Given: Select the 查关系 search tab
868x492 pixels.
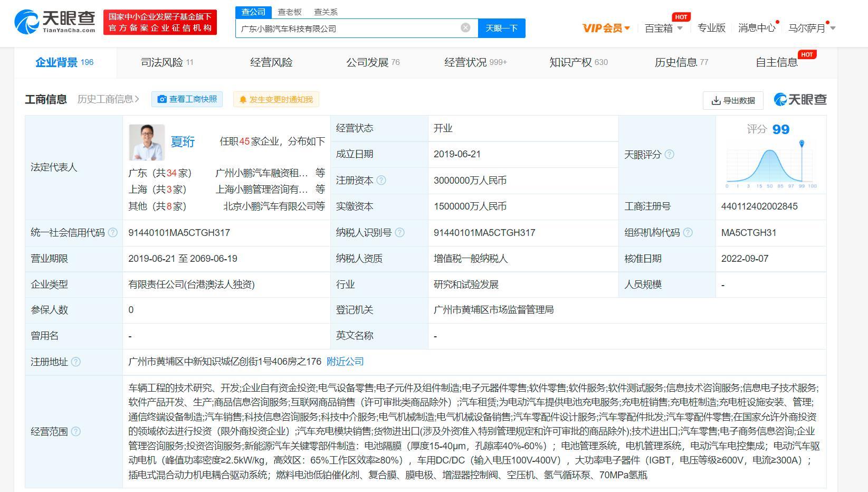Looking at the screenshot, I should coord(326,12).
